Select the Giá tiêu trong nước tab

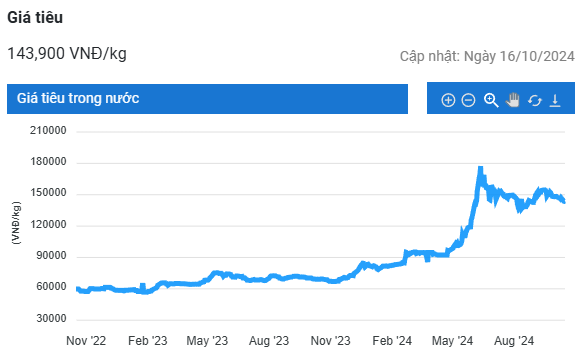coord(207,99)
